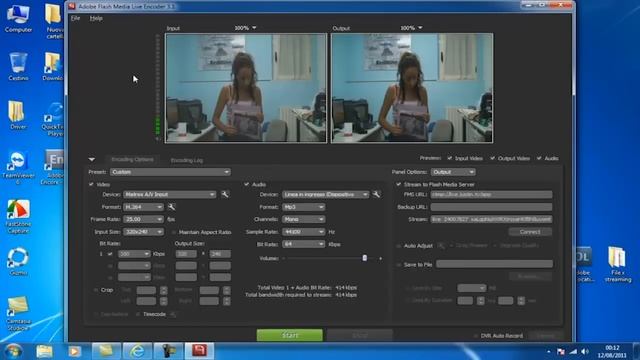640x360 pixels.
Task: Open the File menu
Action: pyautogui.click(x=75, y=18)
